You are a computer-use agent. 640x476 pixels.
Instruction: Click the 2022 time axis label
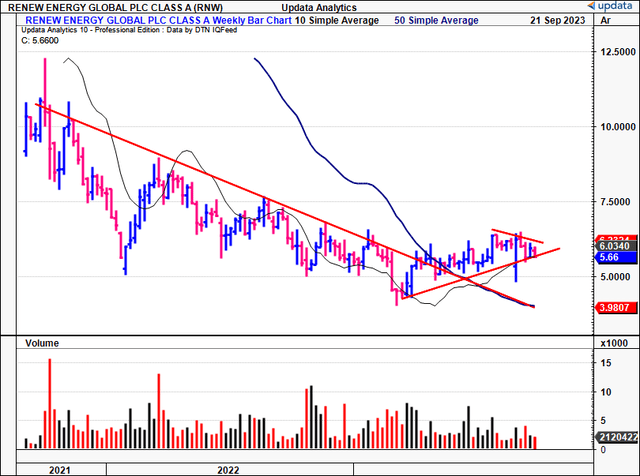228,470
